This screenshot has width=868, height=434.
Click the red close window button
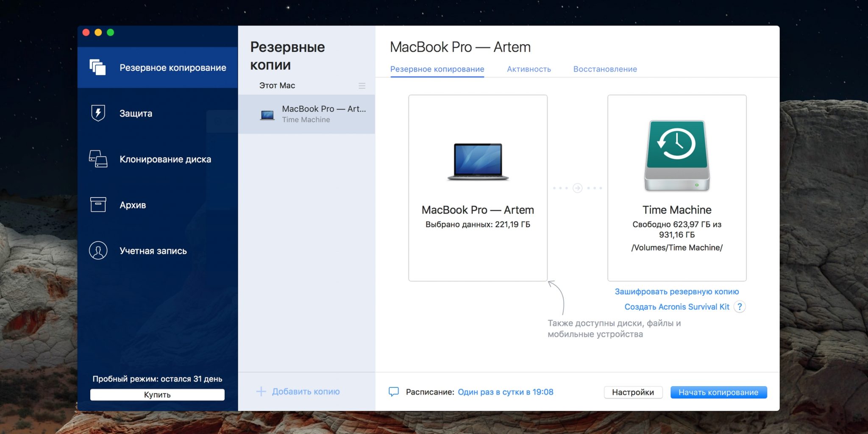click(x=86, y=33)
